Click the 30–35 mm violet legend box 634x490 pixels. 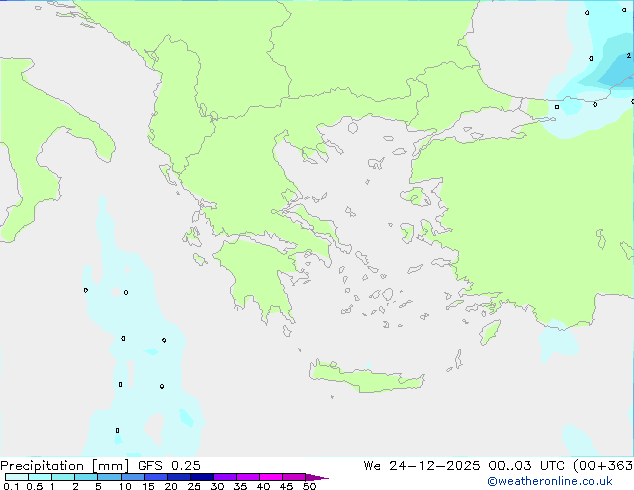click(225, 477)
